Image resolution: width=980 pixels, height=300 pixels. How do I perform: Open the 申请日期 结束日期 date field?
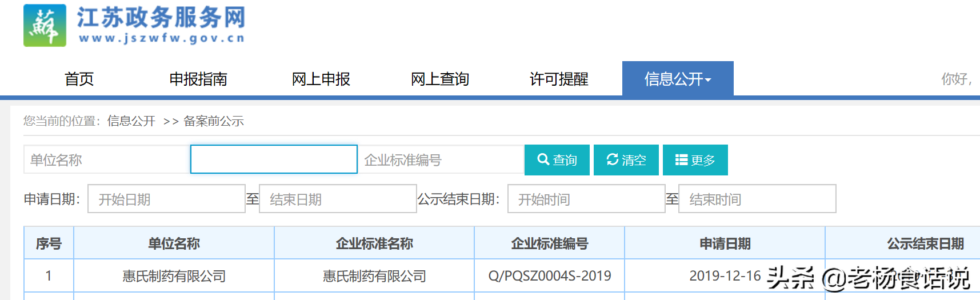tap(337, 199)
